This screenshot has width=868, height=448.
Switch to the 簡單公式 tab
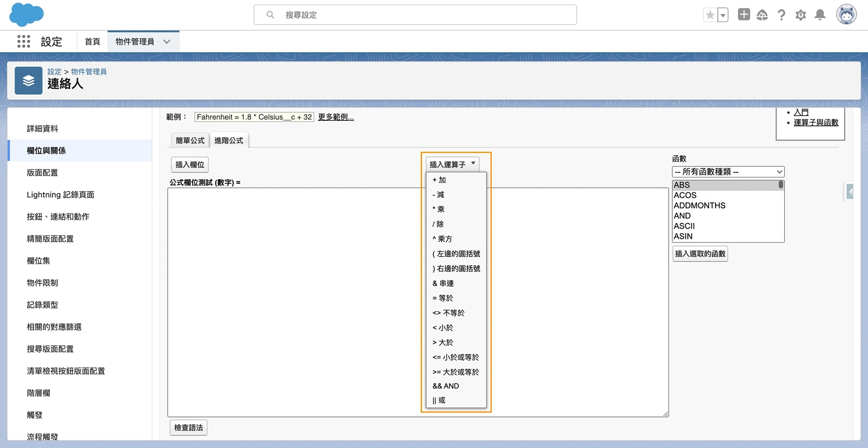pos(189,140)
